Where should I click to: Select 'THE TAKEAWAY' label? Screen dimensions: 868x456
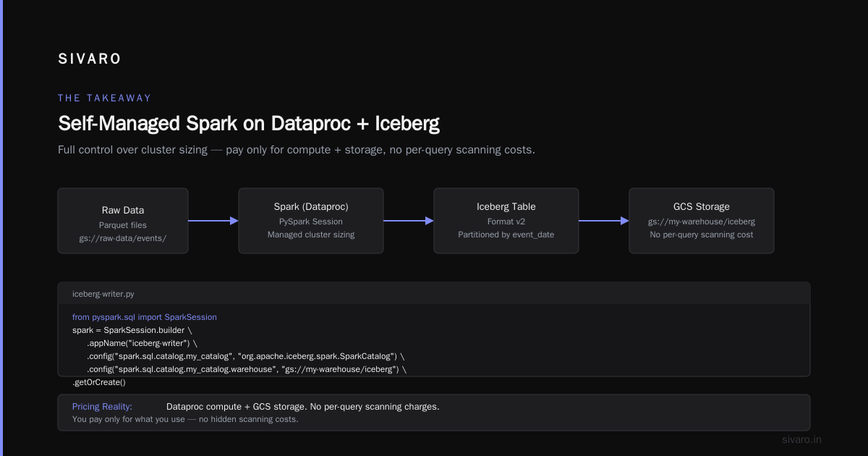tap(105, 98)
